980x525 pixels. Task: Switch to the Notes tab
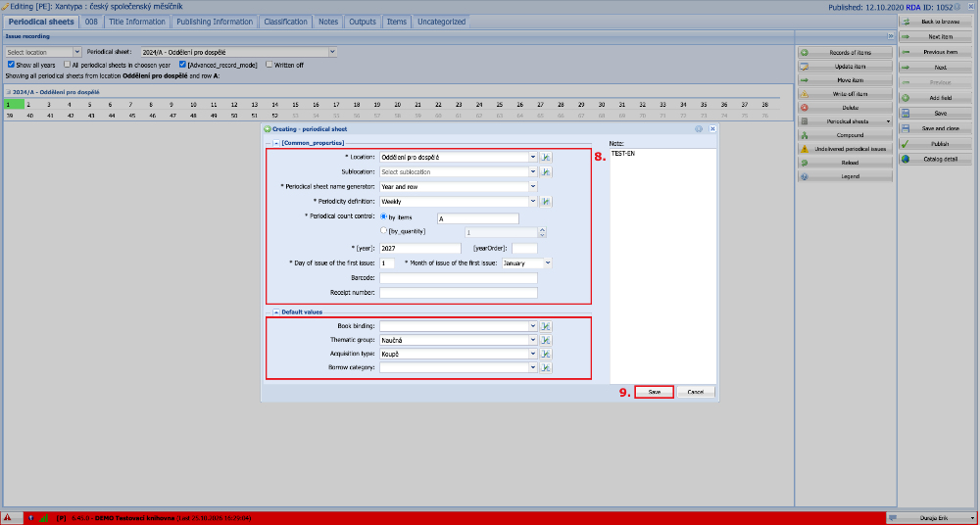328,22
